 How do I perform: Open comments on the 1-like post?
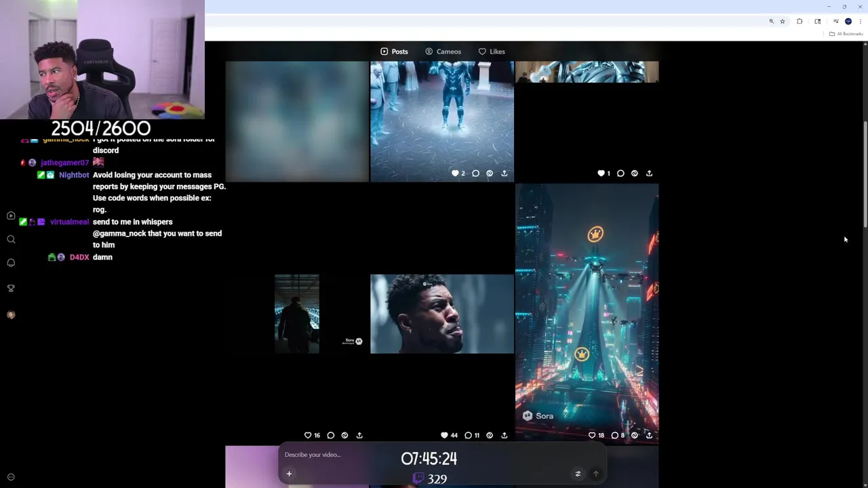pyautogui.click(x=620, y=174)
